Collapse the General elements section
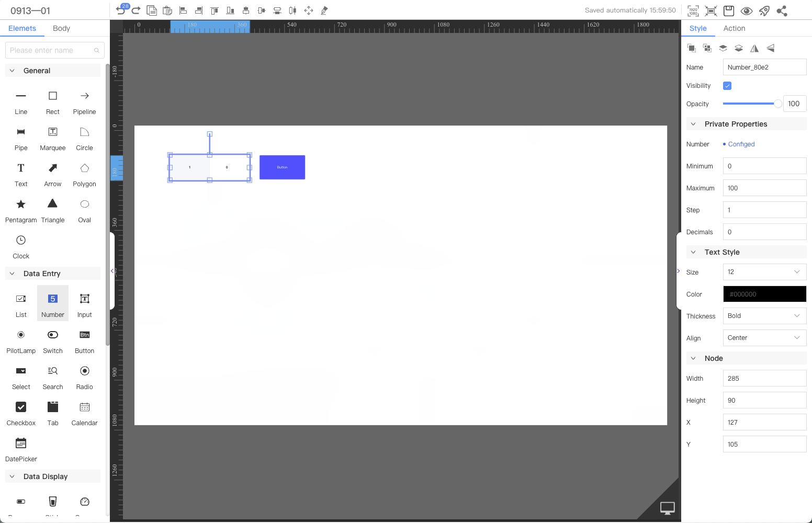The width and height of the screenshot is (812, 523). pyautogui.click(x=13, y=71)
